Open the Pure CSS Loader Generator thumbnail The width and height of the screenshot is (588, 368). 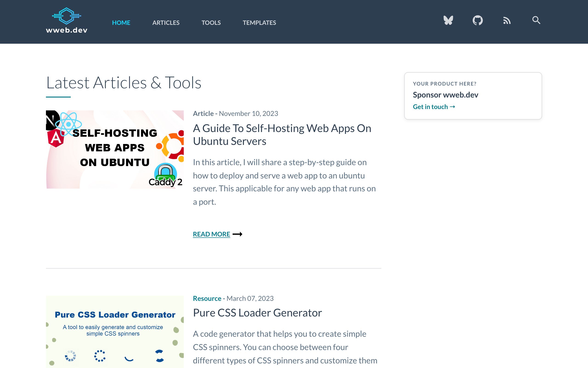click(115, 332)
